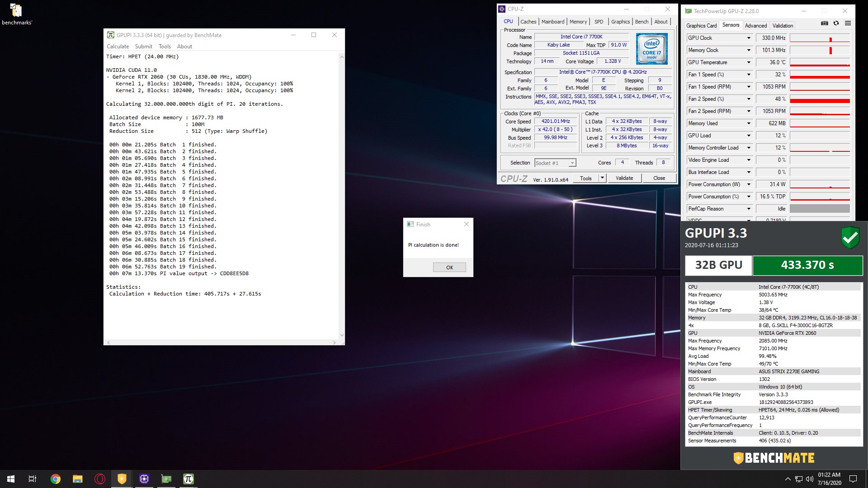Click the GPUPI horizontal scrollbar
Viewport: 868px width, 488px height.
click(222, 343)
